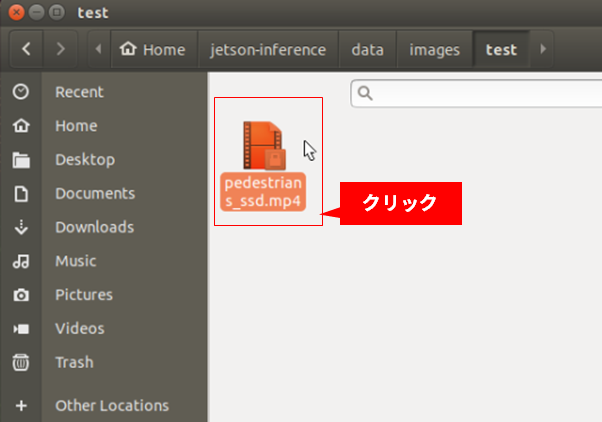The width and height of the screenshot is (602, 422).
Task: Open jetson-inference in the path bar
Action: [x=268, y=49]
